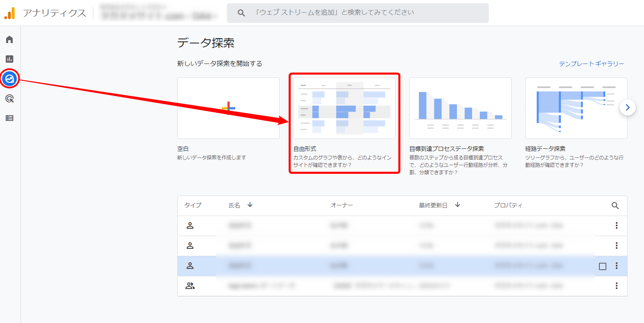
Task: Sort by 最終更新日 column arrow
Action: (x=458, y=205)
